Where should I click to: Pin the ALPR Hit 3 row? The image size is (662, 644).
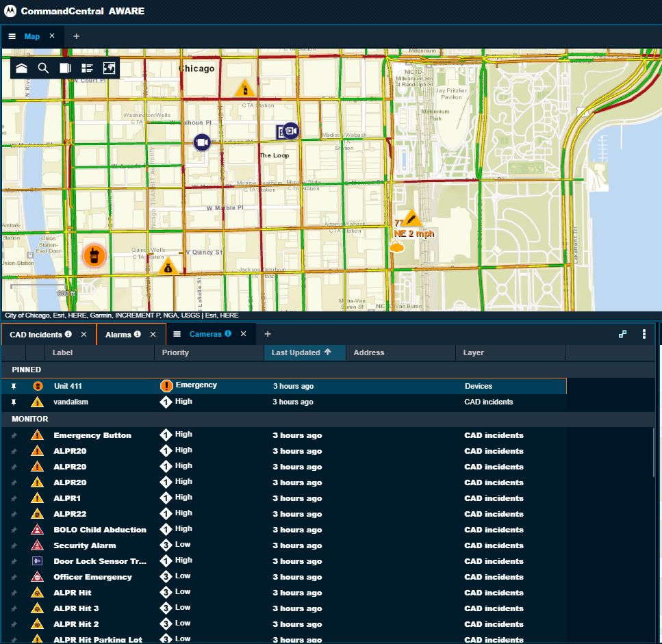pos(14,608)
